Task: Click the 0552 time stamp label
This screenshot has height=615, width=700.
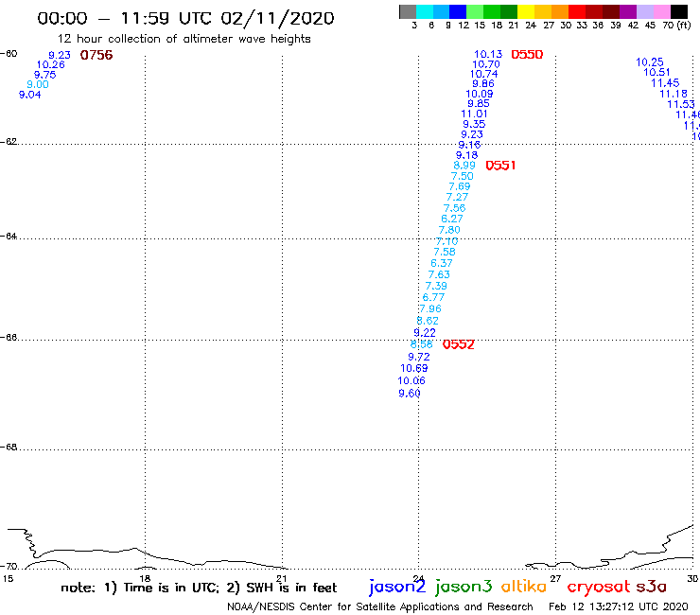Action: [x=458, y=344]
